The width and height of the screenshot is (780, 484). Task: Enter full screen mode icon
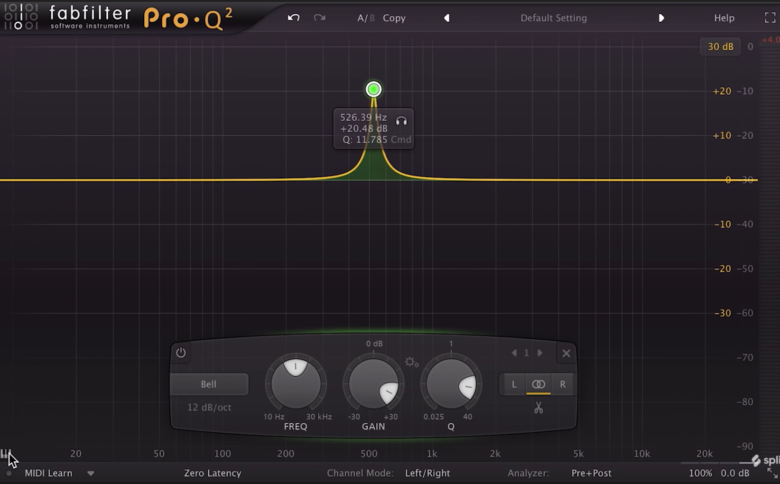coord(770,18)
